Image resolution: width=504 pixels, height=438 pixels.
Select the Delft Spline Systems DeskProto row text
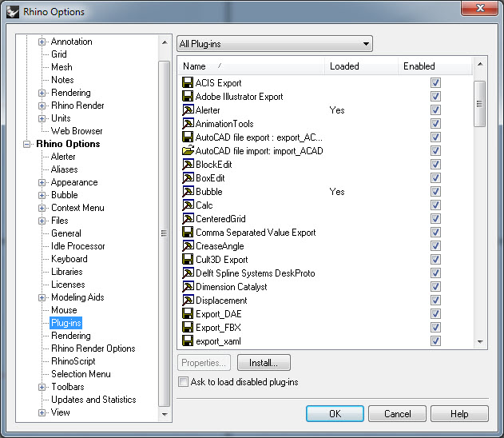click(256, 273)
